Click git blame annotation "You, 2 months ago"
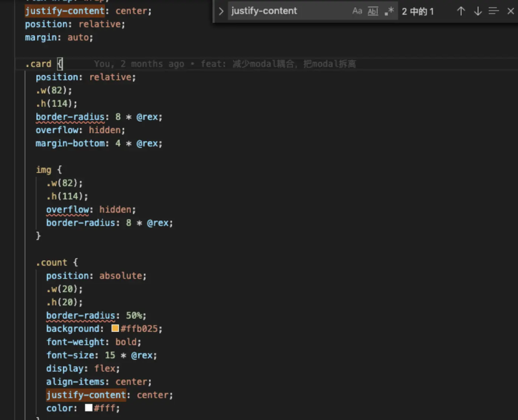 coord(139,64)
